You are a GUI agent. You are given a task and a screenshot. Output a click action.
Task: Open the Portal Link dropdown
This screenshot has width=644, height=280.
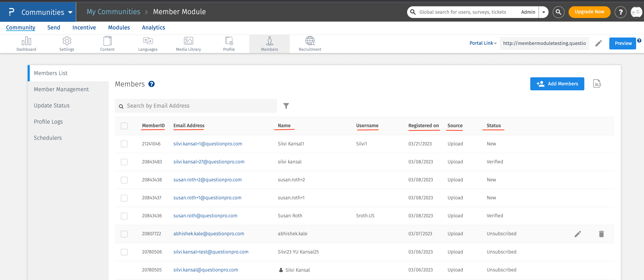pyautogui.click(x=483, y=43)
